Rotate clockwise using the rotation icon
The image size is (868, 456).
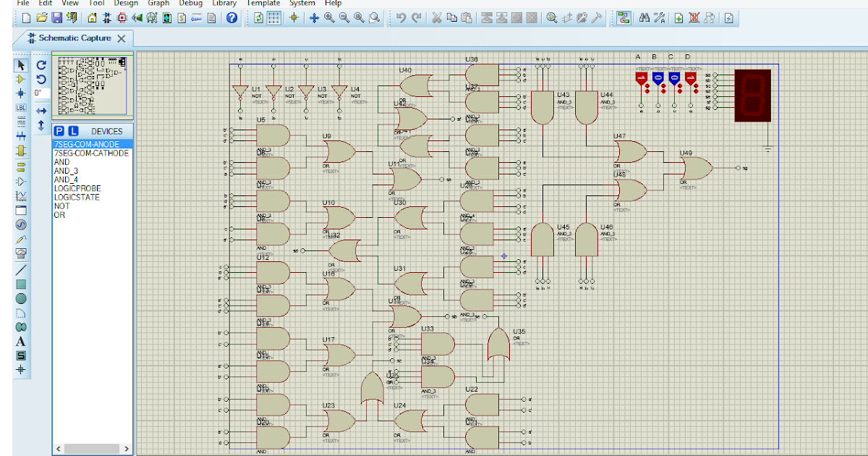41,65
